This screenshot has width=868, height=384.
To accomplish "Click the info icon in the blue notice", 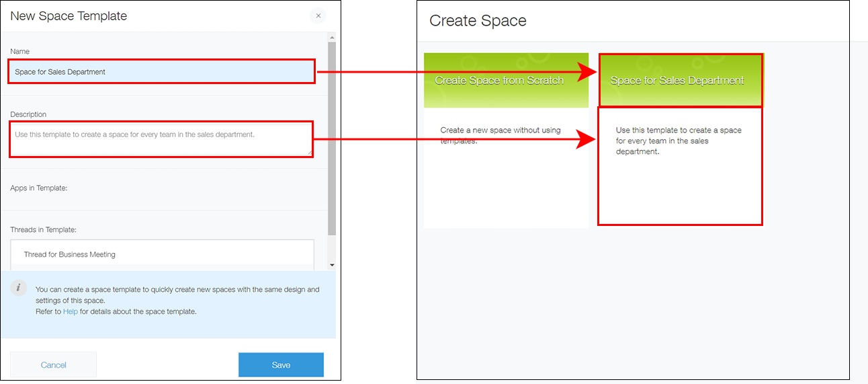I will 19,289.
